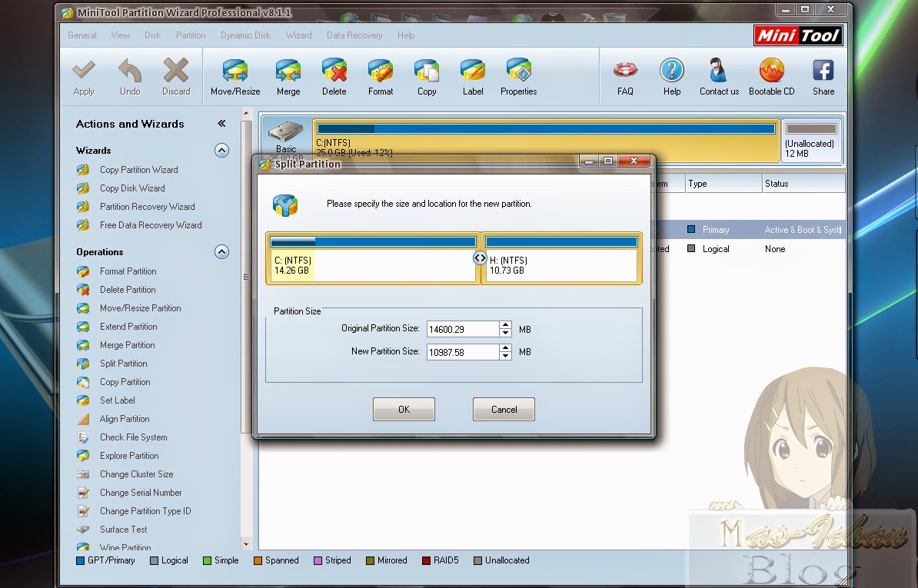
Task: Choose Set Label operation
Action: pyautogui.click(x=117, y=400)
